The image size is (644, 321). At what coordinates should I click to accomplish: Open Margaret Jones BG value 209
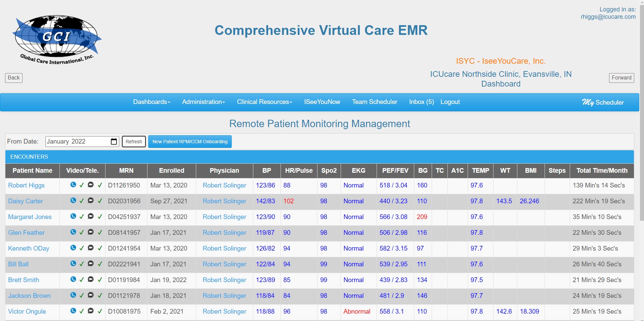422,217
